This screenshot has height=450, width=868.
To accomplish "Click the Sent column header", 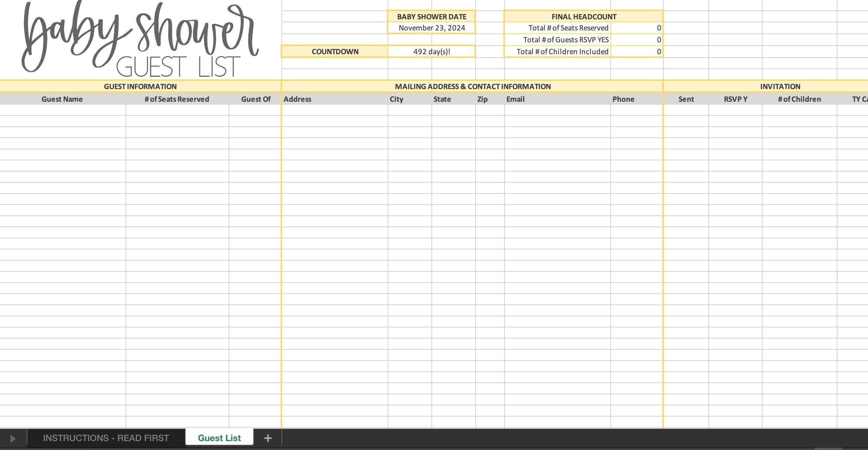I will pyautogui.click(x=686, y=99).
